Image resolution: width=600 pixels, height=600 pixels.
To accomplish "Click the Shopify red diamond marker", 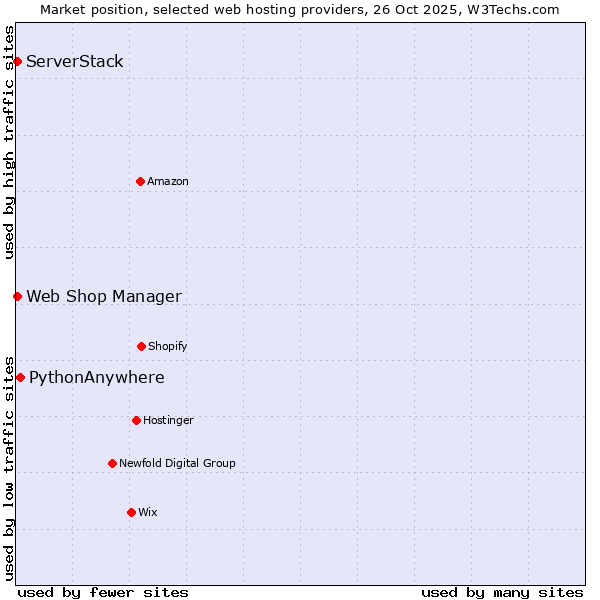I will point(141,346).
